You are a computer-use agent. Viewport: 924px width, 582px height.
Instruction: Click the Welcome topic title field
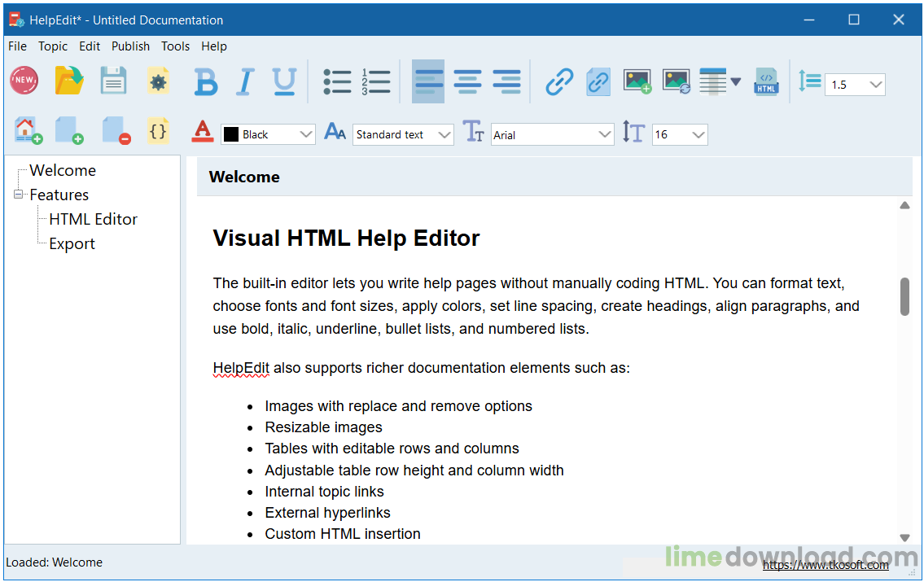pos(554,177)
